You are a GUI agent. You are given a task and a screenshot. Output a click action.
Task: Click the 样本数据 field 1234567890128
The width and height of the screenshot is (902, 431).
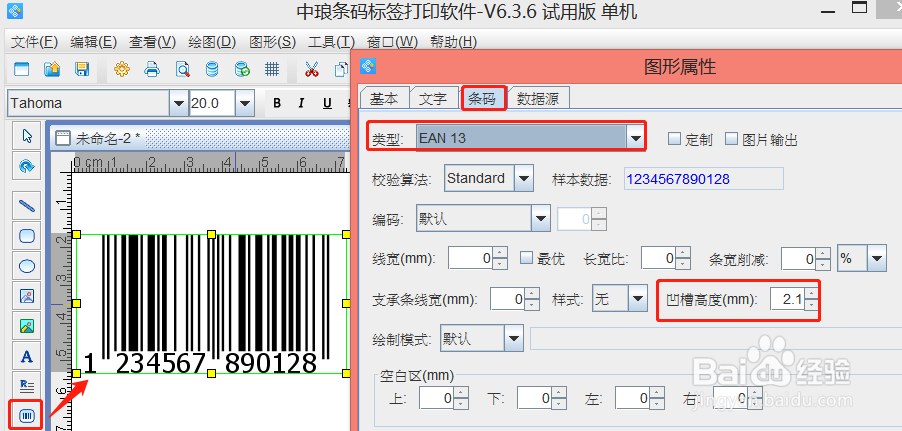(704, 179)
